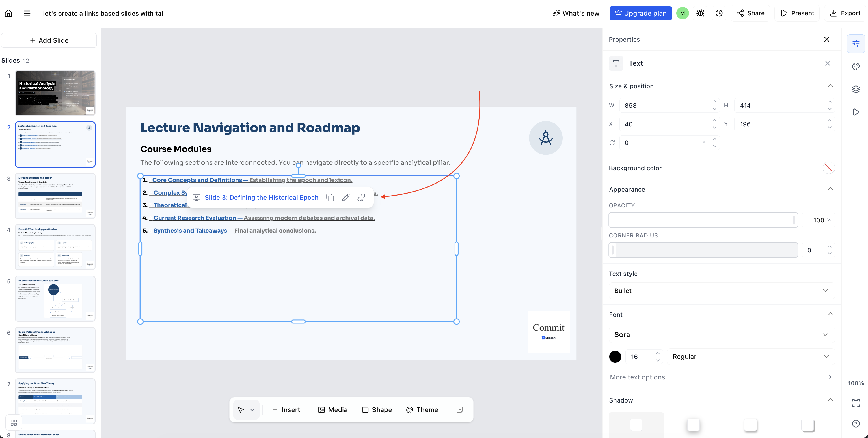Screen dimensions: 868x438
Task: Open the Text style Bullet dropdown
Action: 721,291
